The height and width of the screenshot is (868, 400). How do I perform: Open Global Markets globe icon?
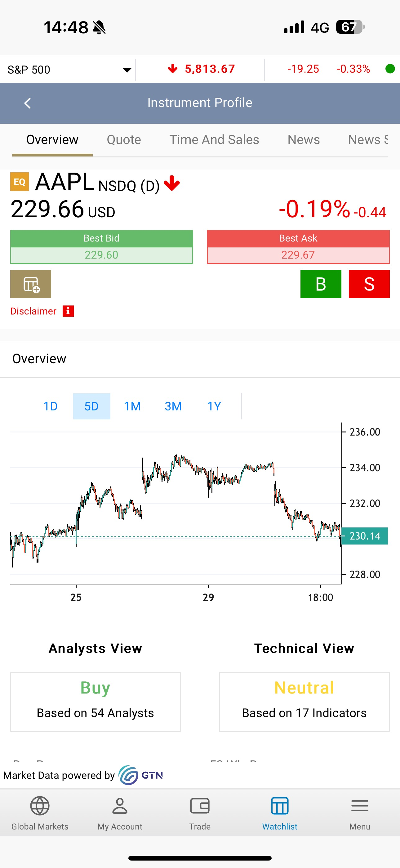point(40,806)
